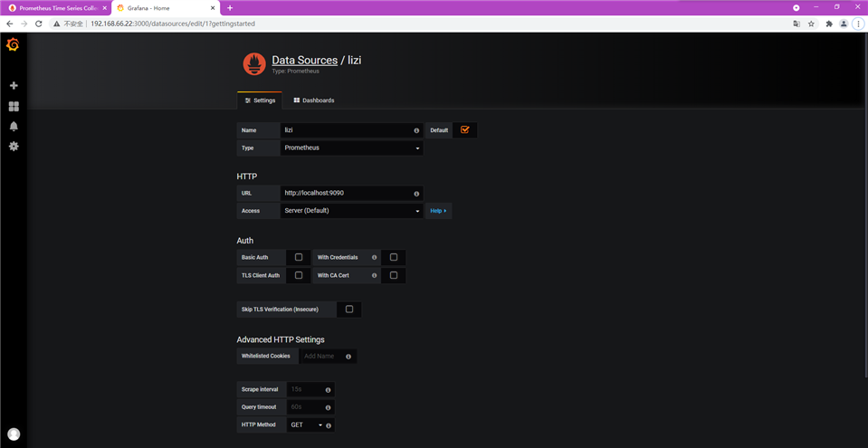Go back with browser back arrow

(x=9, y=24)
